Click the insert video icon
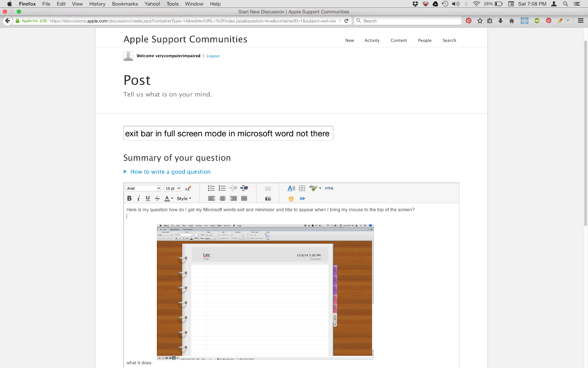This screenshot has height=368, width=588. tap(268, 188)
